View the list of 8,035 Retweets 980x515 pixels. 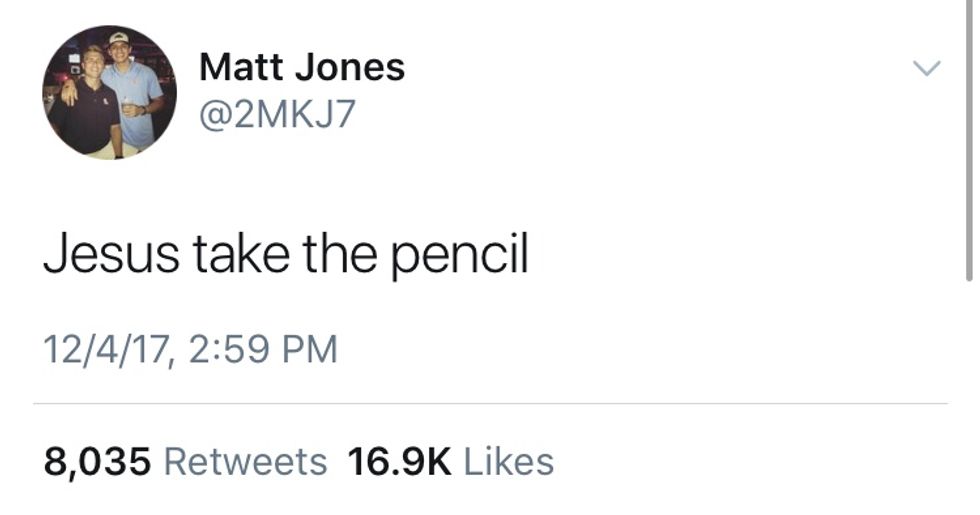(x=186, y=461)
